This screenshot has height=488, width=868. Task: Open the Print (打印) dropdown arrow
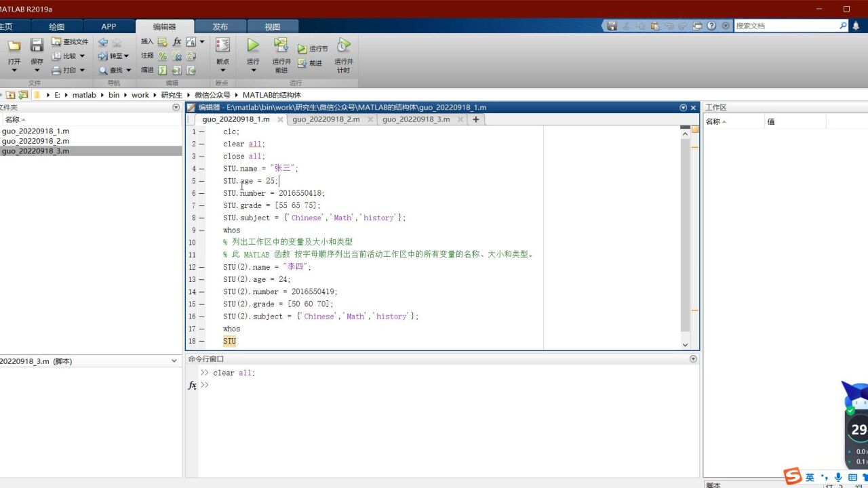click(82, 70)
